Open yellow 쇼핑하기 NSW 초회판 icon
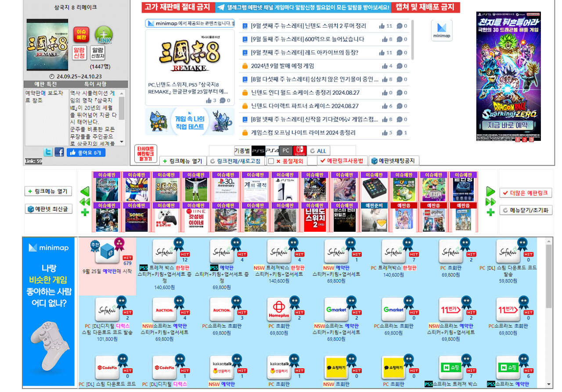Screen dimensions: 562x392 (336, 367)
